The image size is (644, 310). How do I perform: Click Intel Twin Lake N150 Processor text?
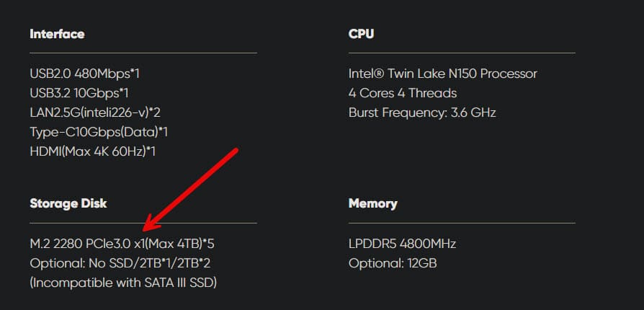pyautogui.click(x=443, y=74)
